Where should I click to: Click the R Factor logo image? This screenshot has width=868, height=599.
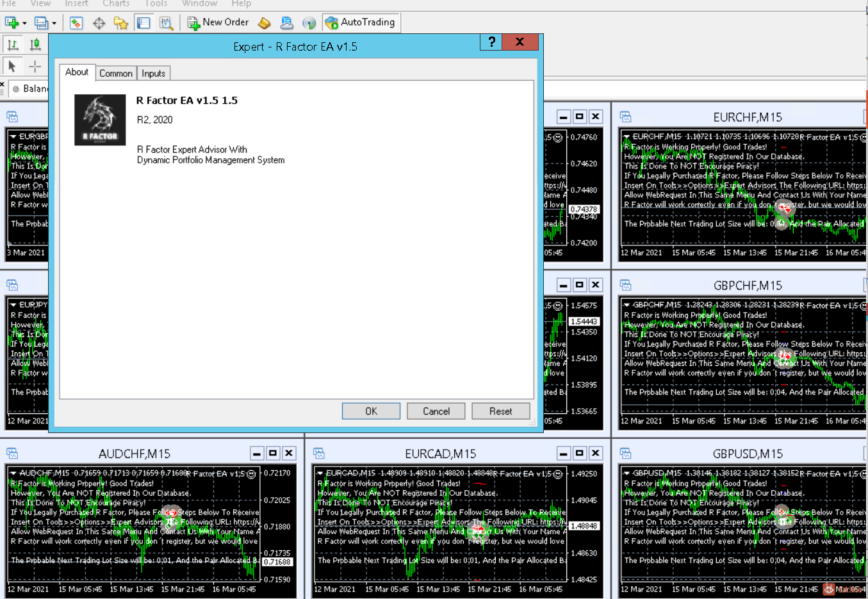pos(100,120)
